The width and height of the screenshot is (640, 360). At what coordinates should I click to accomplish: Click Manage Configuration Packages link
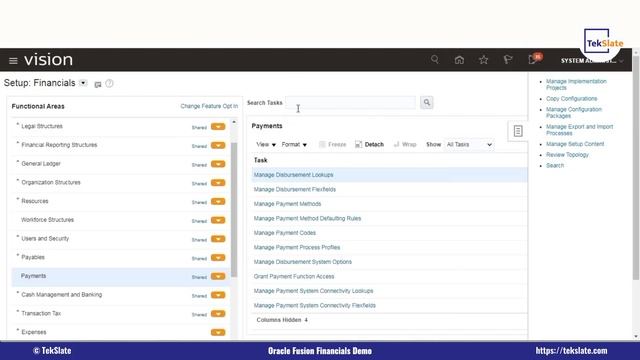(x=574, y=113)
